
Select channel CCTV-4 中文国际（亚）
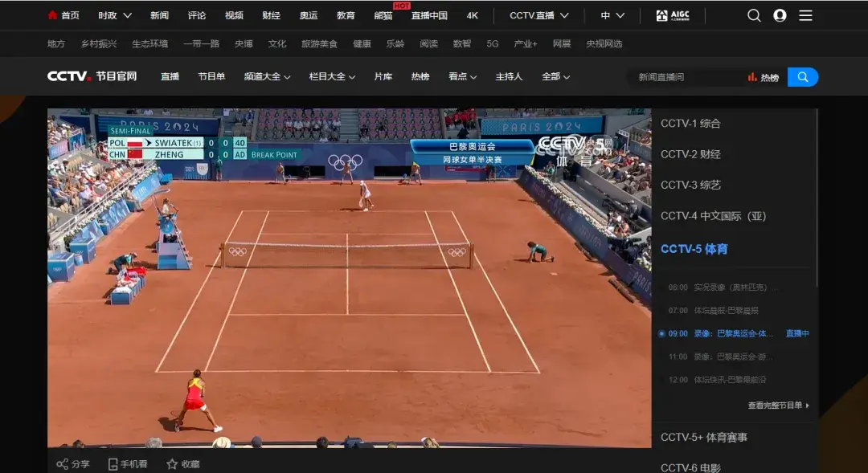(714, 216)
